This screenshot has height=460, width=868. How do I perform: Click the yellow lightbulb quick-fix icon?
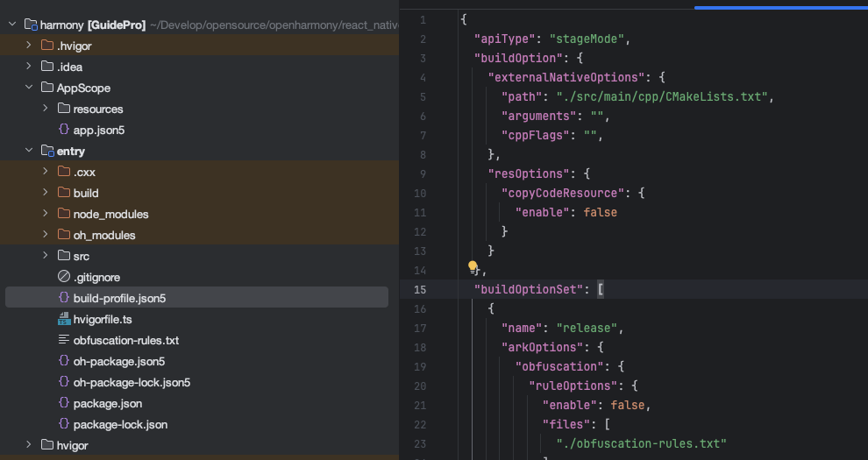[x=473, y=267]
